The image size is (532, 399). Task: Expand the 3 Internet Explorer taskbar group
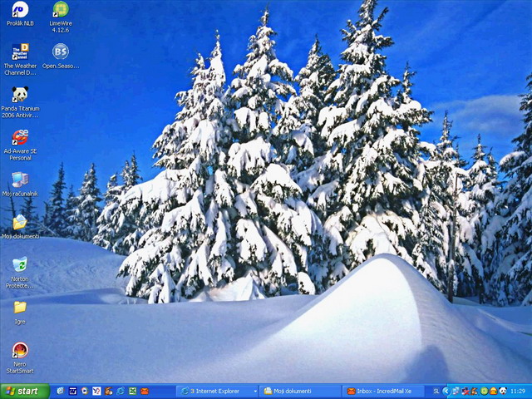(x=219, y=391)
